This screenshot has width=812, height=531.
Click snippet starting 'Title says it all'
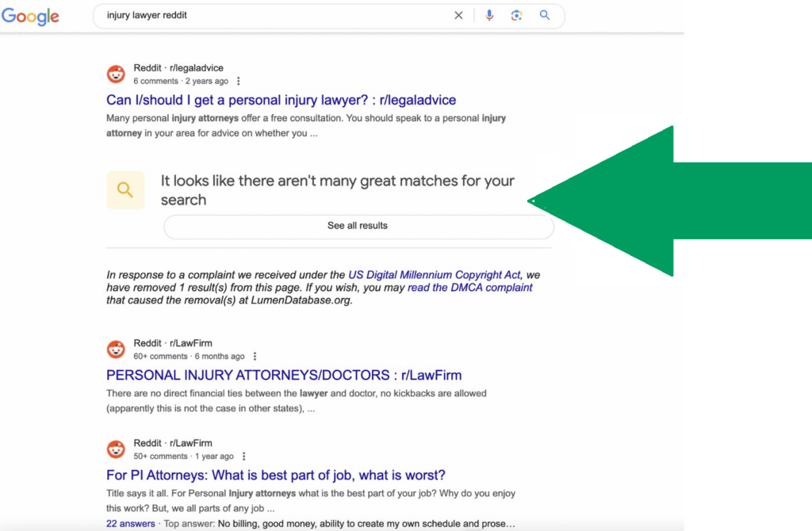coord(311,501)
